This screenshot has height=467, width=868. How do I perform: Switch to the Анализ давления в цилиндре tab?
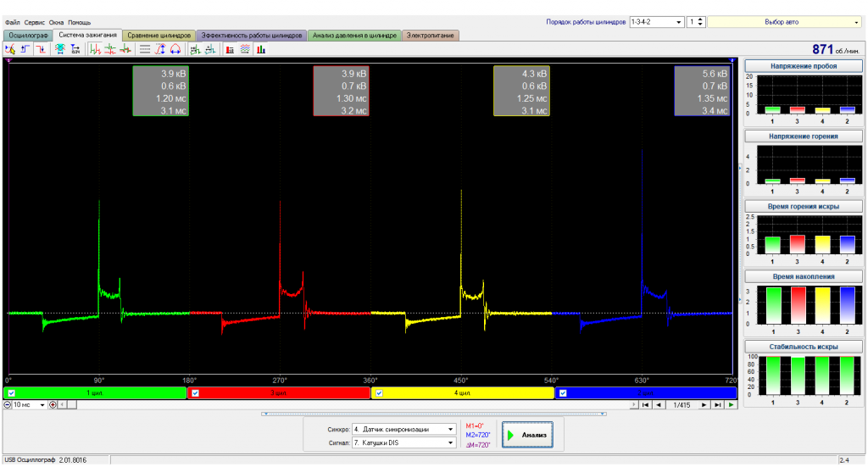click(354, 36)
